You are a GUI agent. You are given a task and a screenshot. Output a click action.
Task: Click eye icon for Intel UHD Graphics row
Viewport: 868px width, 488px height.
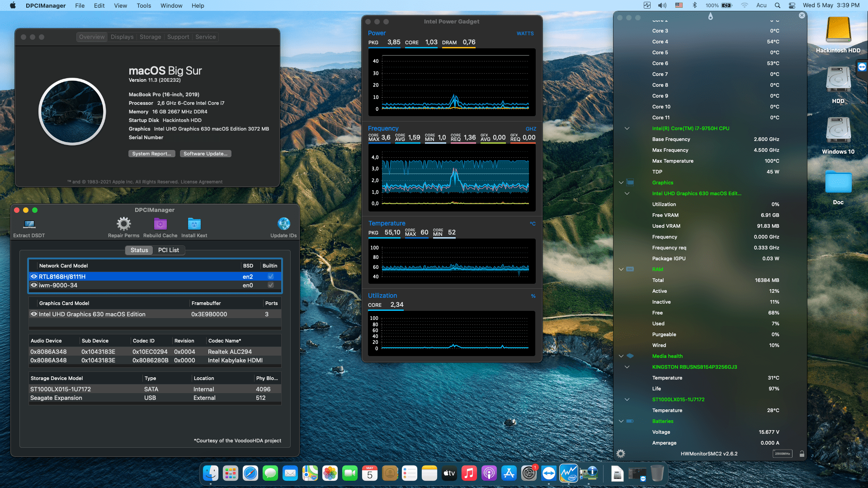[34, 314]
